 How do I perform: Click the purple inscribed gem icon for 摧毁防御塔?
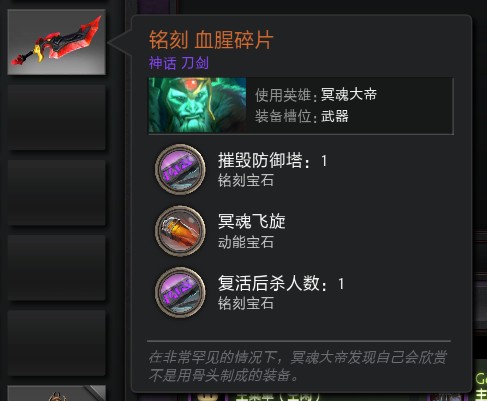(x=180, y=169)
